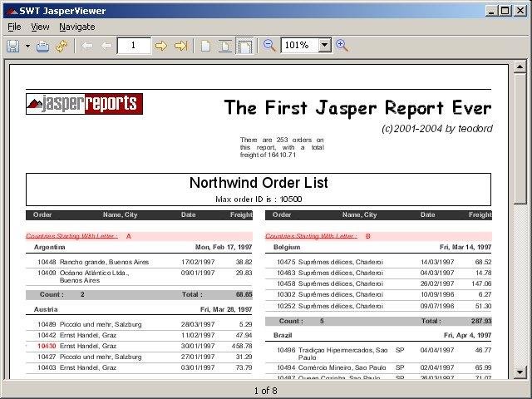Go to first page arrow
This screenshot has width=532, height=399.
(x=86, y=46)
